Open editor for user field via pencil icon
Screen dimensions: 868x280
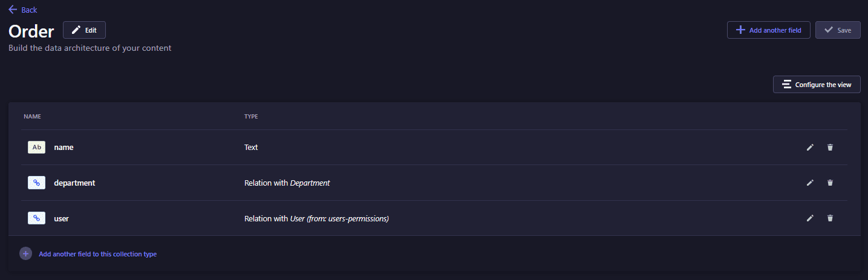[x=810, y=218]
